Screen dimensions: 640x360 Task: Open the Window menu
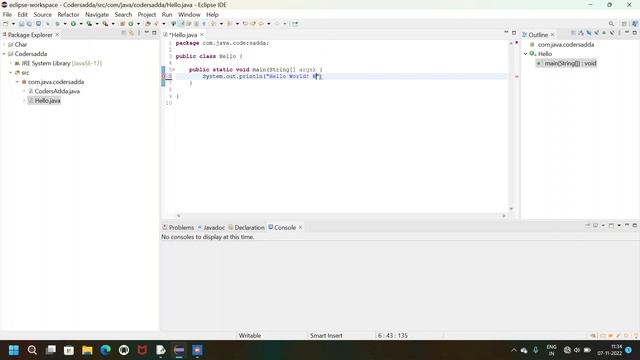tap(189, 14)
